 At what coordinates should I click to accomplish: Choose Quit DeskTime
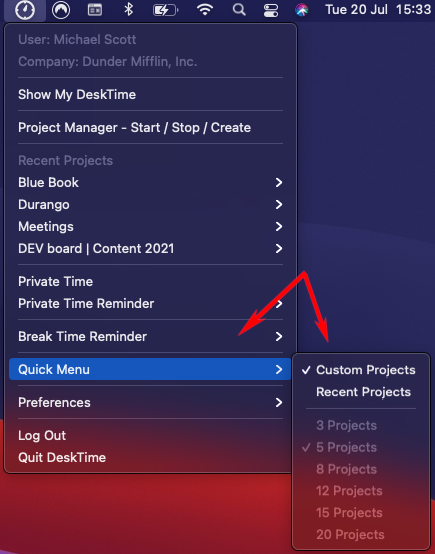150,458
